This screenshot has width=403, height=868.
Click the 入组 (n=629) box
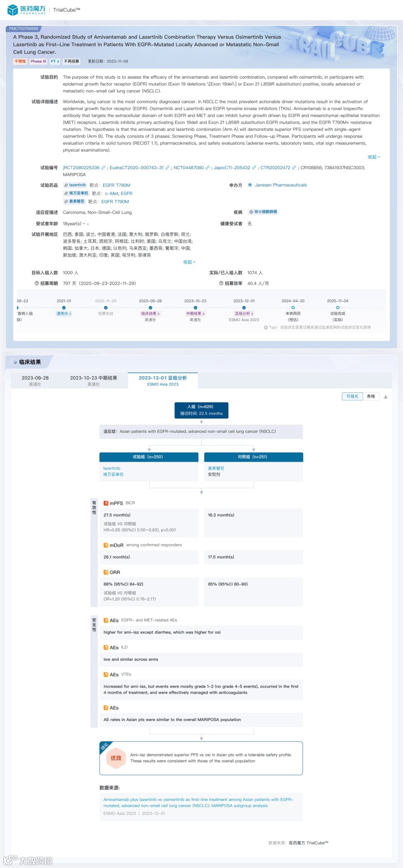pyautogui.click(x=201, y=410)
